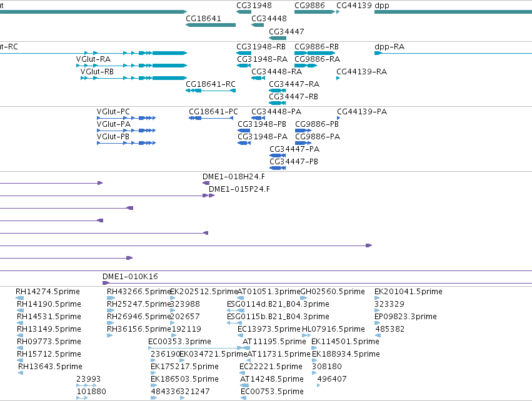Viewport: 532px width, 401px height.
Task: Click the CG34448-RA transcript label
Action: click(276, 72)
